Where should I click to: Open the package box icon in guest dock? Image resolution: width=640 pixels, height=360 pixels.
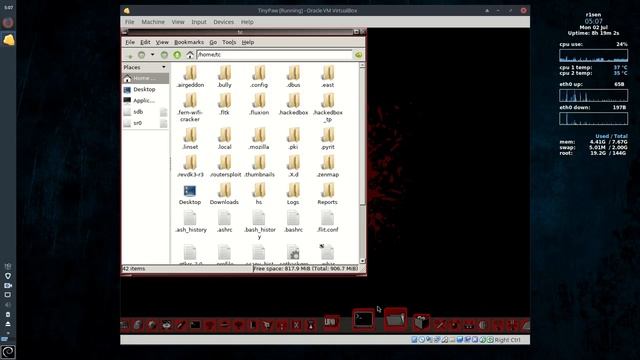[421, 322]
